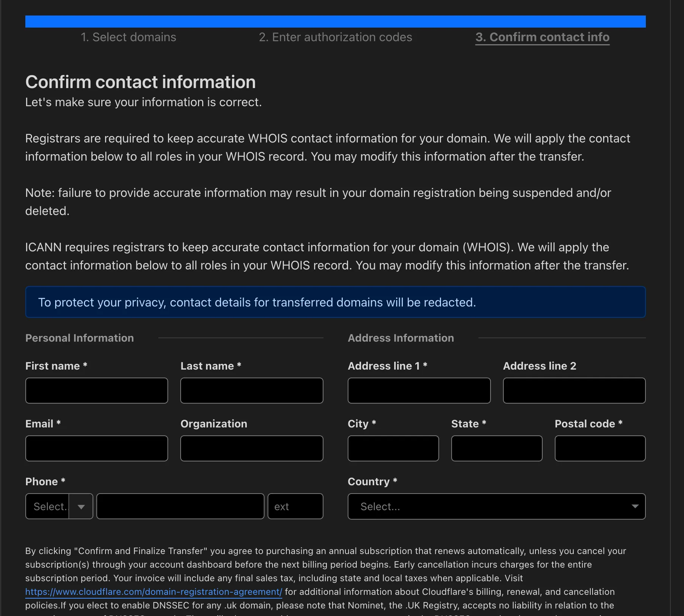The width and height of the screenshot is (684, 616).
Task: Focus the Last name text box
Action: click(x=252, y=390)
